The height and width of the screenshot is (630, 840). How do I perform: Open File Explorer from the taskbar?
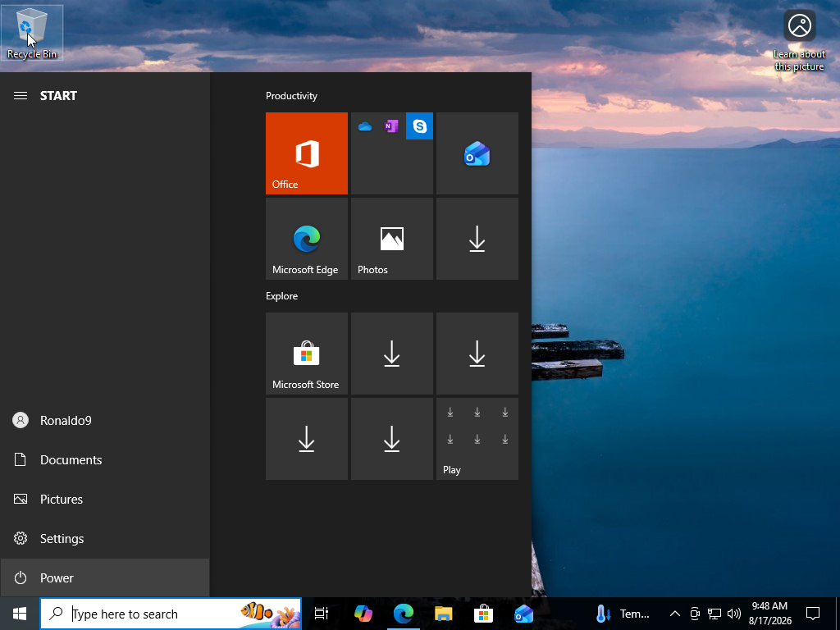click(444, 614)
